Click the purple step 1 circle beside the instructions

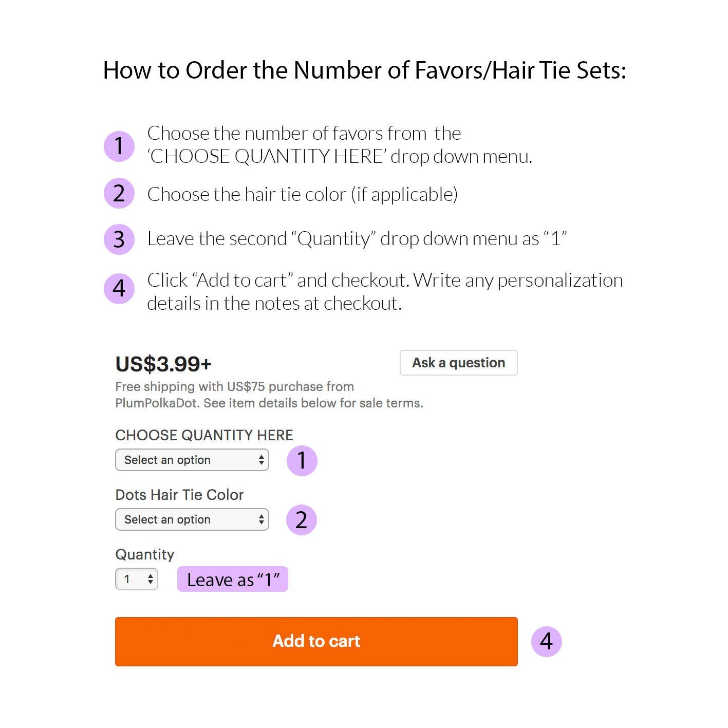(x=119, y=146)
